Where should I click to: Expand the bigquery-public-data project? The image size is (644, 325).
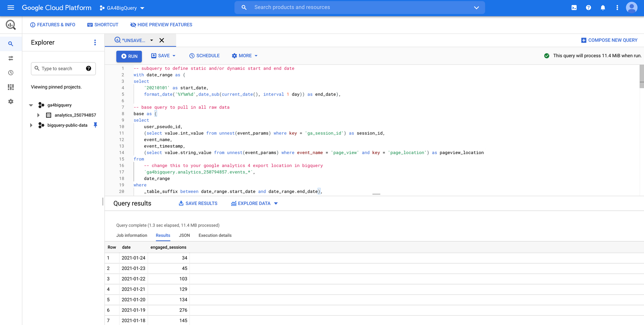[31, 125]
